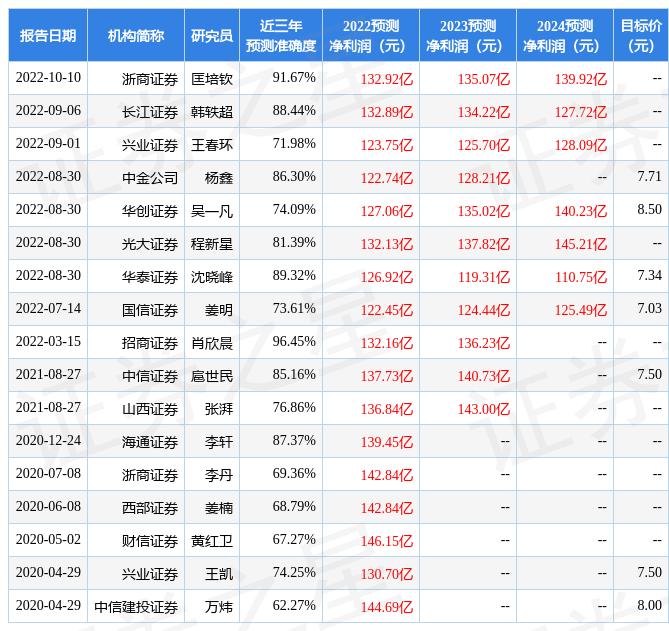Click the 128.09亿 forecast value
The width and height of the screenshot is (669, 631).
tap(581, 145)
